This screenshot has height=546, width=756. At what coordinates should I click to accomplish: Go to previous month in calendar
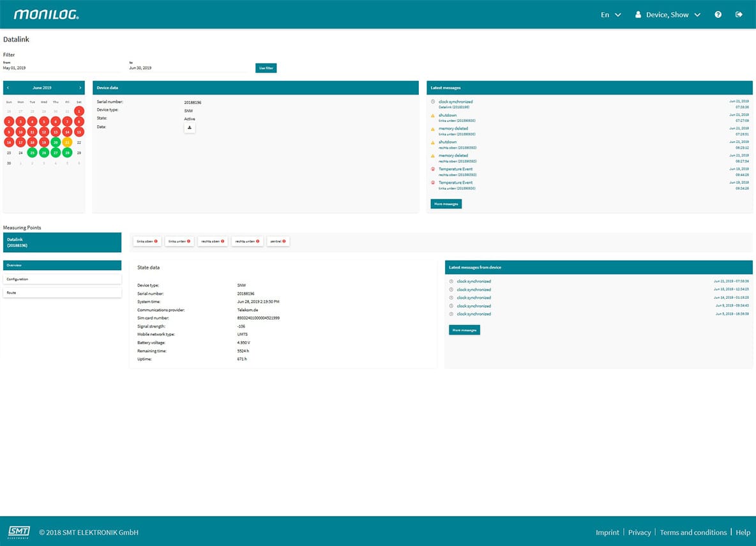coord(8,87)
